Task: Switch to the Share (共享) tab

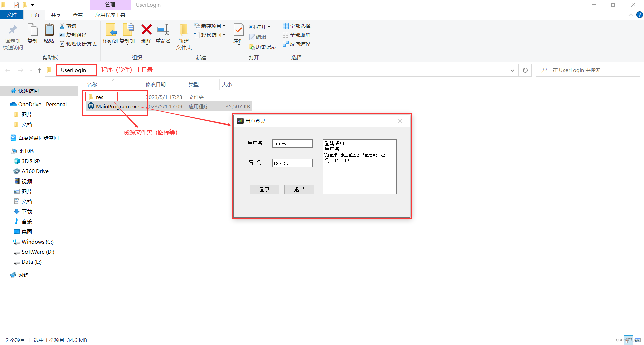Action: coord(56,15)
